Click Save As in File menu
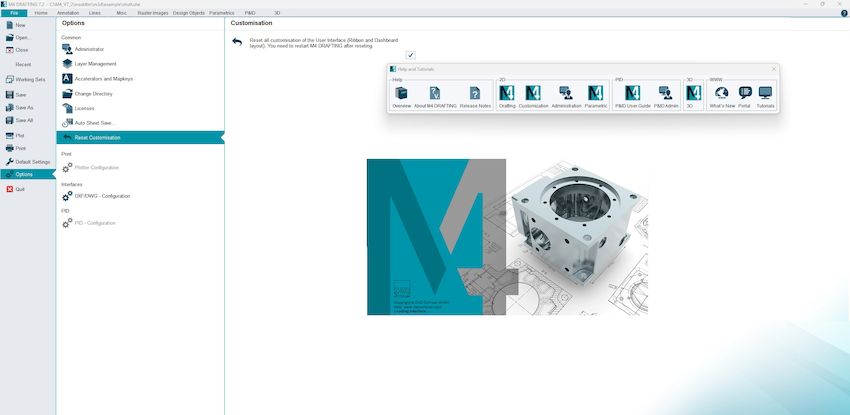The image size is (850, 415). [24, 107]
